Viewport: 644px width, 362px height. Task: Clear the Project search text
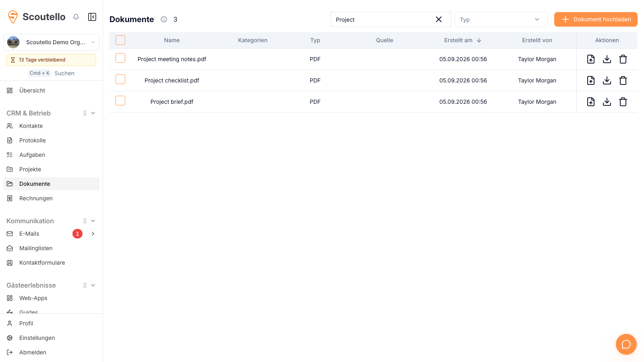click(x=439, y=19)
